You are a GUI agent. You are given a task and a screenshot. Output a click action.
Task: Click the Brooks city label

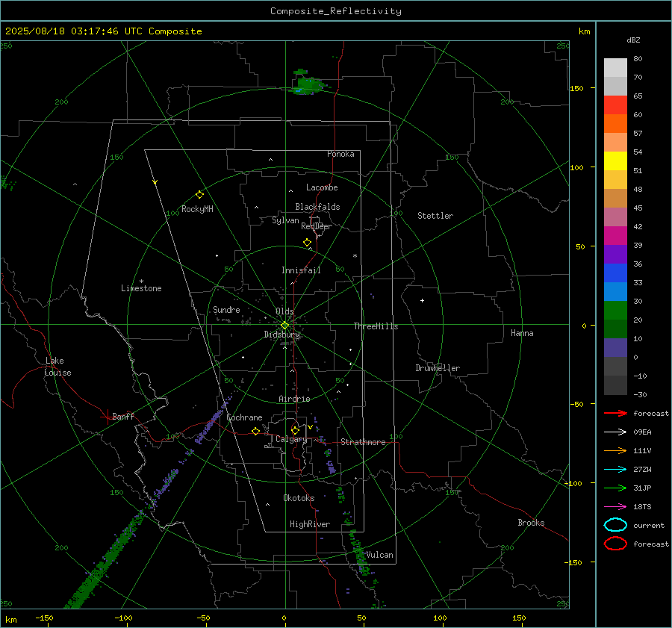531,523
